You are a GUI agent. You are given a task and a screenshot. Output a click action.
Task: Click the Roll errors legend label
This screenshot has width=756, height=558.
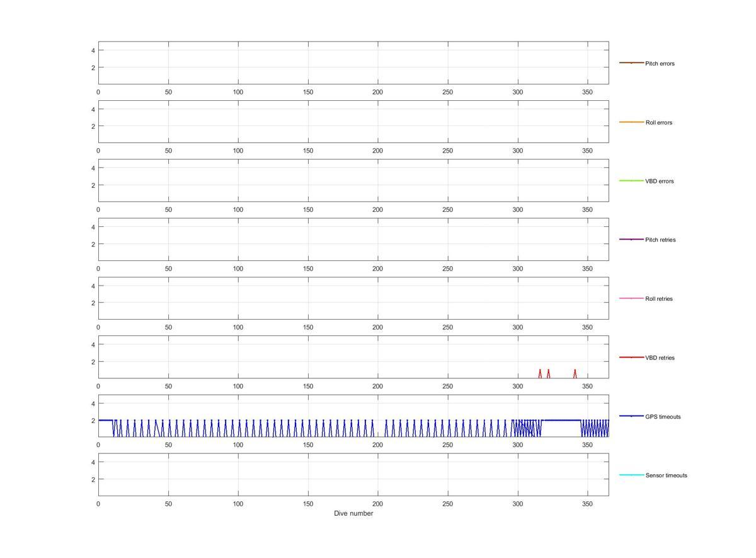pyautogui.click(x=659, y=122)
